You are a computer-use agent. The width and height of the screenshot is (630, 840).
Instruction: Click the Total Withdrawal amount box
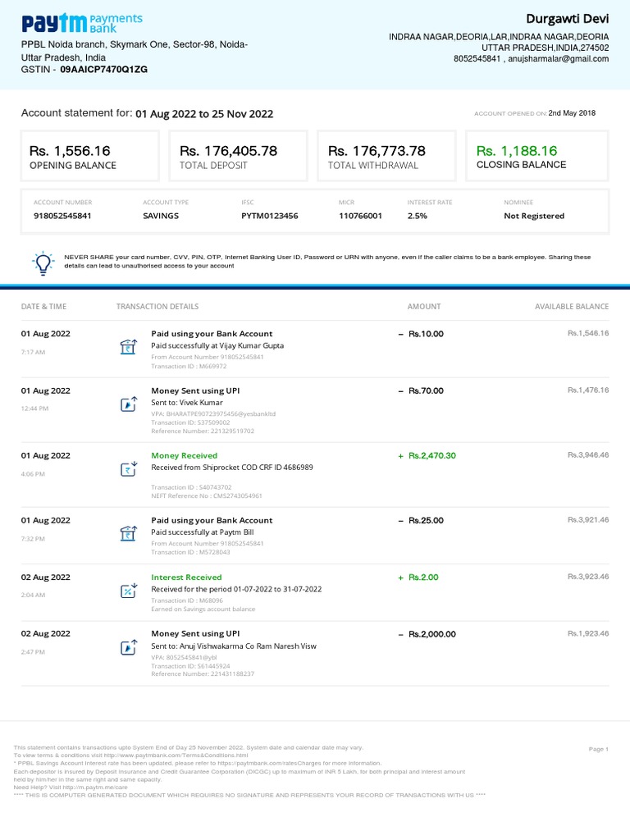click(386, 156)
